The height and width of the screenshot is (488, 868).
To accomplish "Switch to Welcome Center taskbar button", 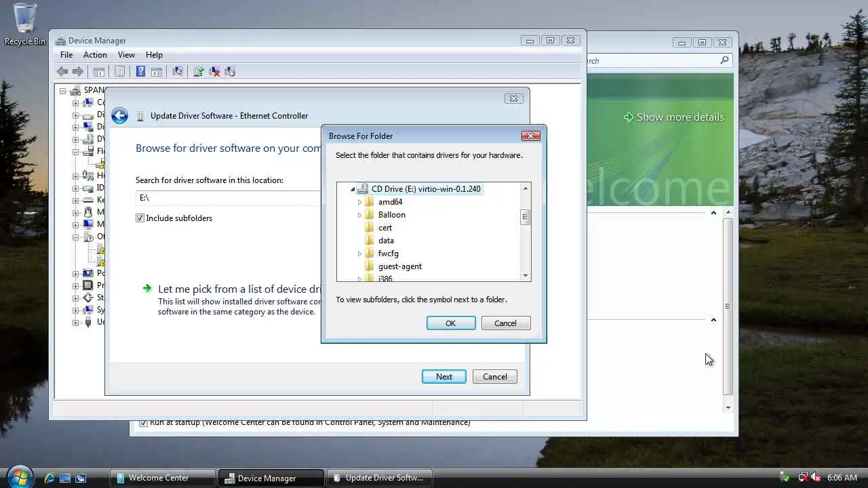I will tap(162, 478).
